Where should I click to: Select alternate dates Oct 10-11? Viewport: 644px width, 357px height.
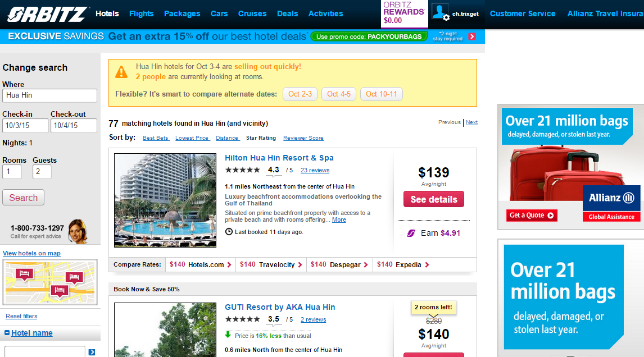point(382,94)
